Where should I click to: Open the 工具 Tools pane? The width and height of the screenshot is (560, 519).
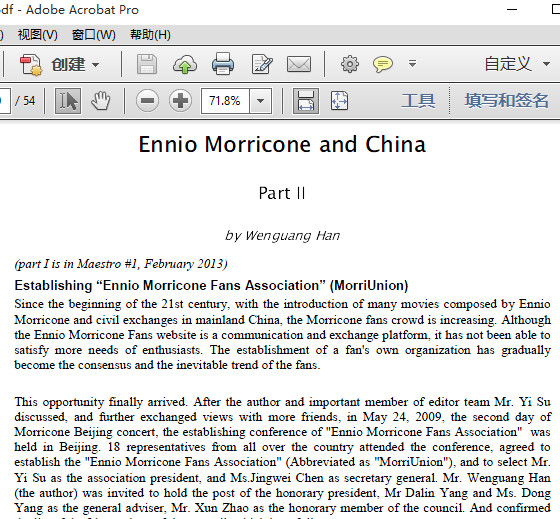418,100
